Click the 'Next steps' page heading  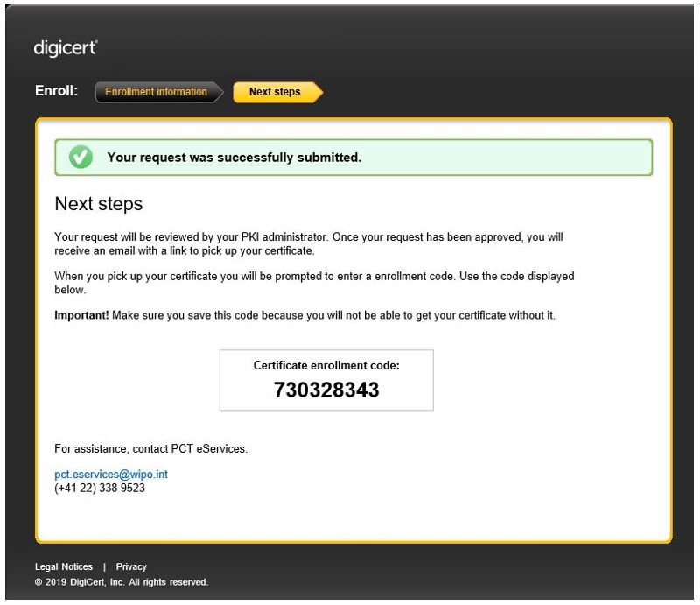[x=99, y=204]
